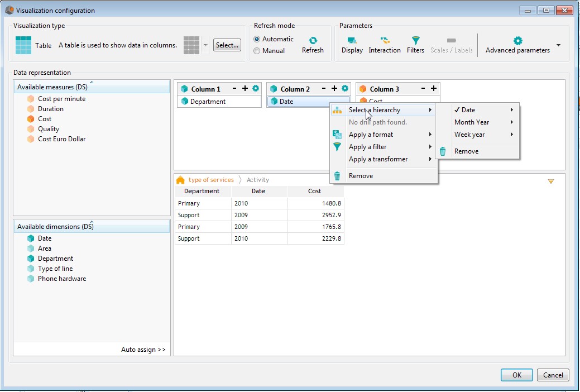
Task: Choose Remove in the hierarchy submenu
Action: tap(477, 151)
